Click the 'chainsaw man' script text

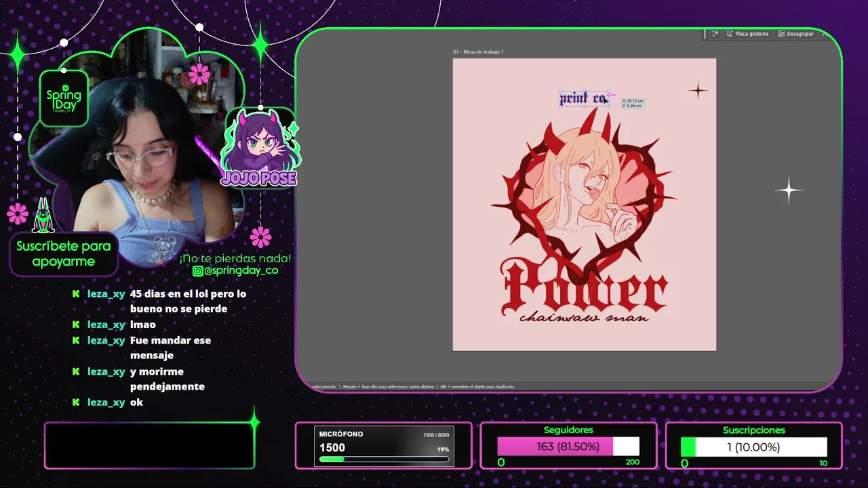[584, 318]
